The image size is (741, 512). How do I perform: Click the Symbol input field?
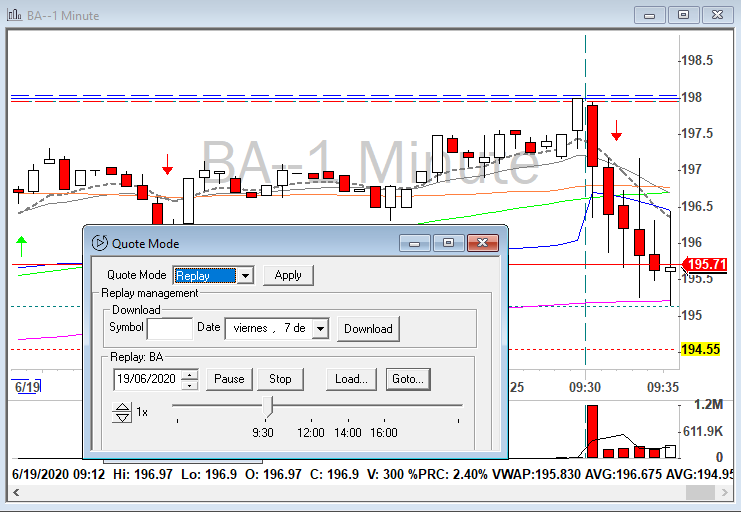pyautogui.click(x=169, y=328)
